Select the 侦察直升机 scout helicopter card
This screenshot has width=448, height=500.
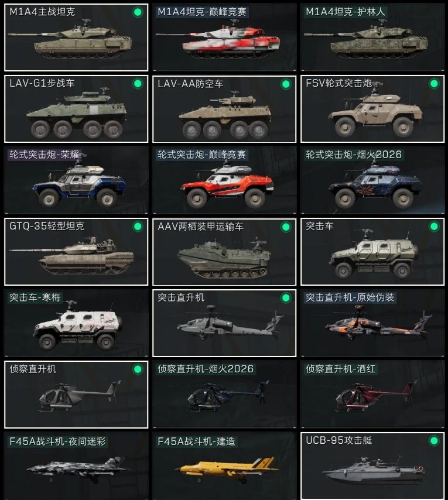(x=76, y=395)
